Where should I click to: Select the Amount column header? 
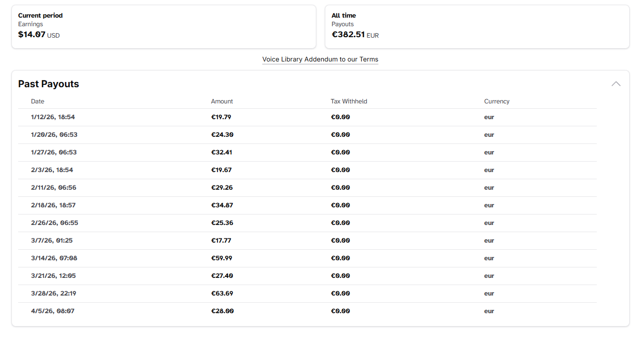[222, 101]
